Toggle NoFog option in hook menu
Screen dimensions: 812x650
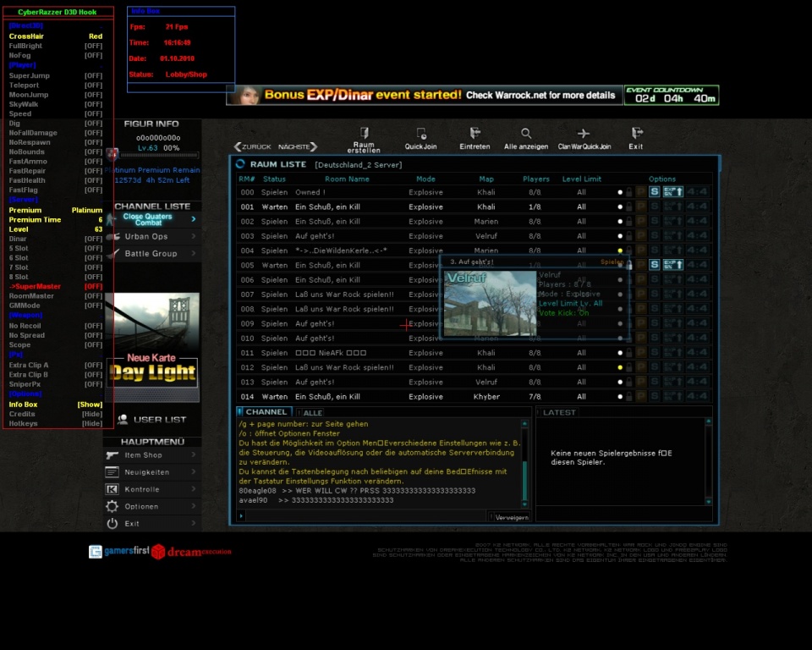pyautogui.click(x=56, y=56)
